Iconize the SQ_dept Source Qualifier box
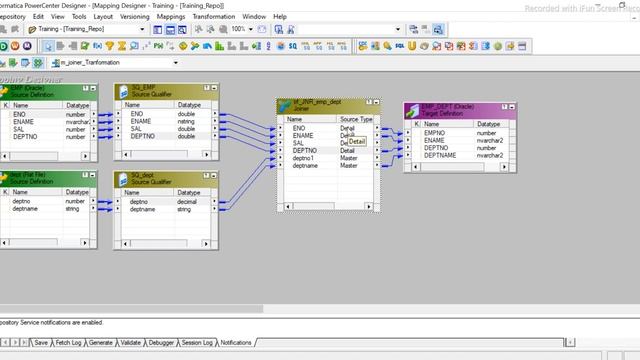The width and height of the screenshot is (640, 360). tap(213, 176)
